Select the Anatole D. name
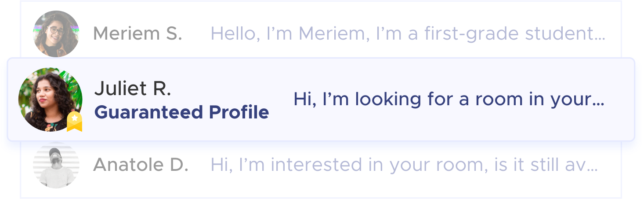Image resolution: width=644 pixels, height=199 pixels. [141, 165]
